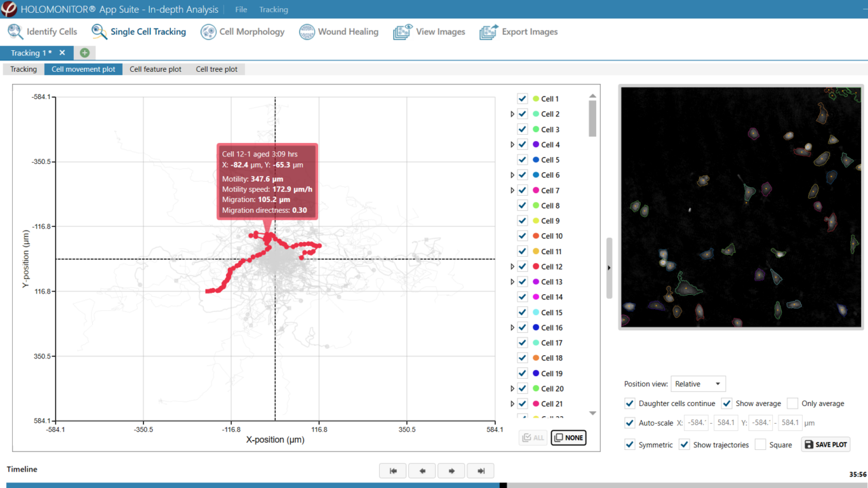Open the Tracking menu in the title bar
Image resolution: width=868 pixels, height=488 pixels.
tap(273, 9)
